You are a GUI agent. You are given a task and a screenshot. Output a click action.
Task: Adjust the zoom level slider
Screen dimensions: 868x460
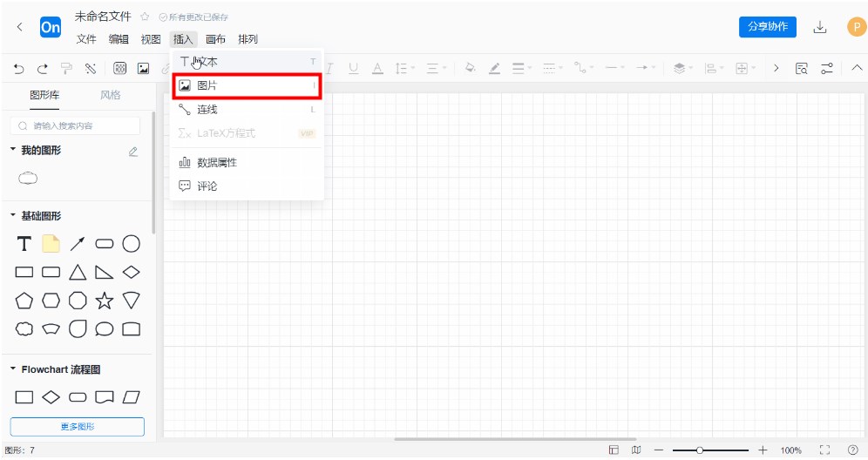pyautogui.click(x=710, y=450)
